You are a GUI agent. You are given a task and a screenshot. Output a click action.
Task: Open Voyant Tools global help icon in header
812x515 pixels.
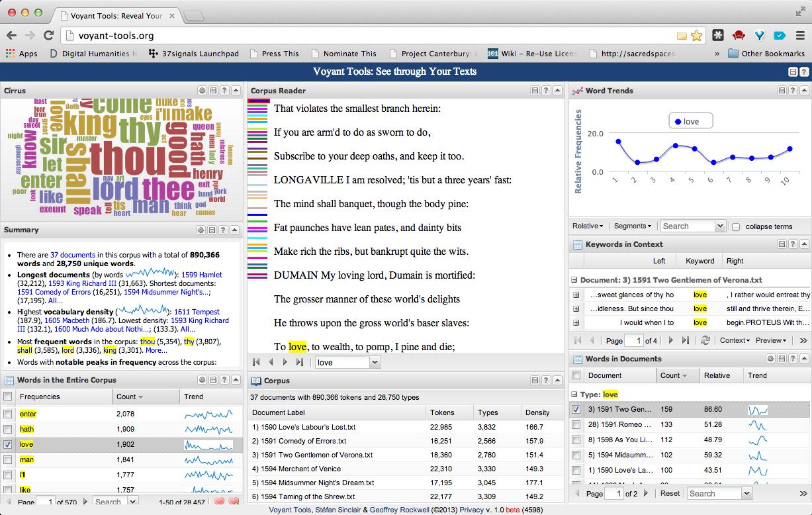(803, 71)
